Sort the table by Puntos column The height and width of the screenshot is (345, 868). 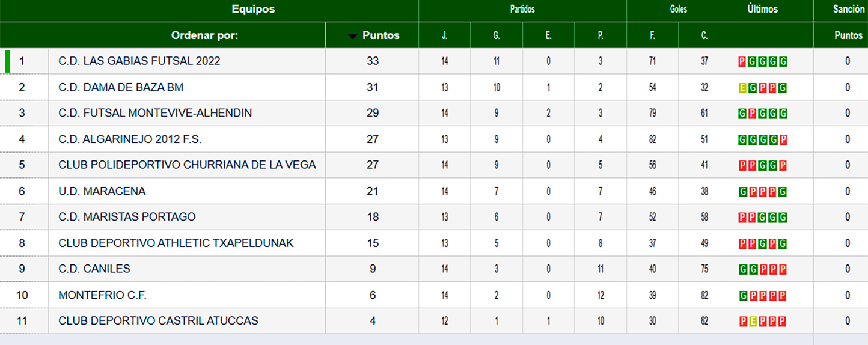381,35
